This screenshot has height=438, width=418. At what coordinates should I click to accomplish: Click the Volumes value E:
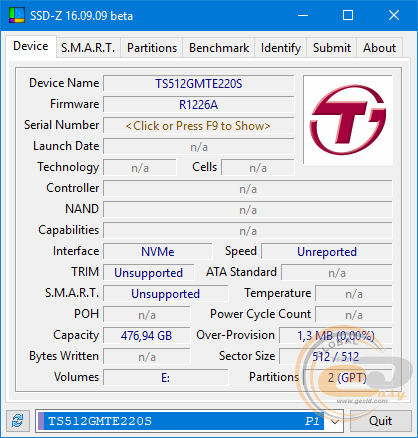pos(166,378)
